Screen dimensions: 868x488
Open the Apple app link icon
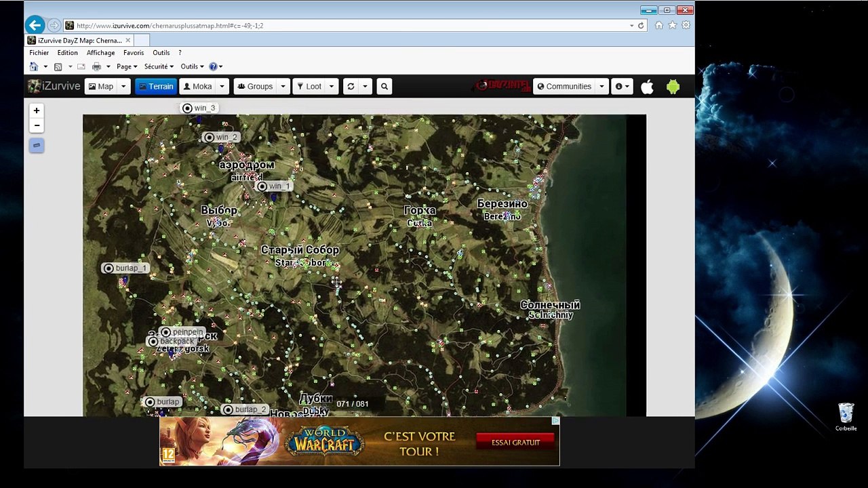647,86
